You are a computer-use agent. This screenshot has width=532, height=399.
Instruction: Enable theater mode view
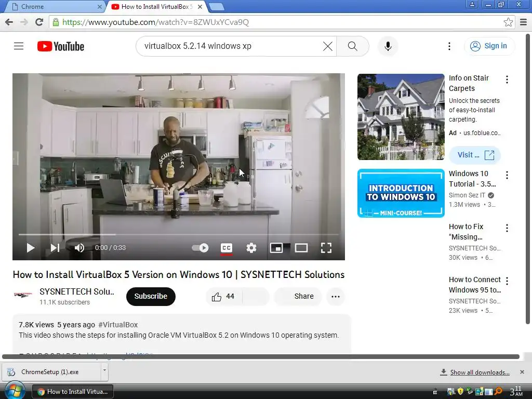pos(301,248)
